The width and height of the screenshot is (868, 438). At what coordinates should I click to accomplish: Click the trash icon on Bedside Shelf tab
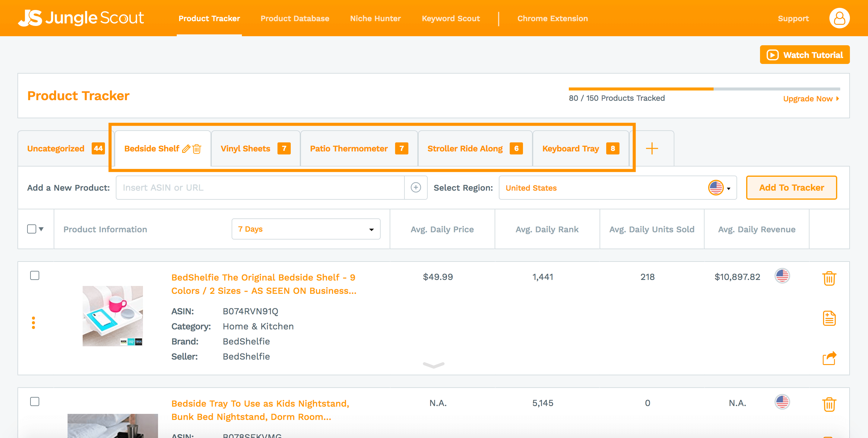click(197, 149)
